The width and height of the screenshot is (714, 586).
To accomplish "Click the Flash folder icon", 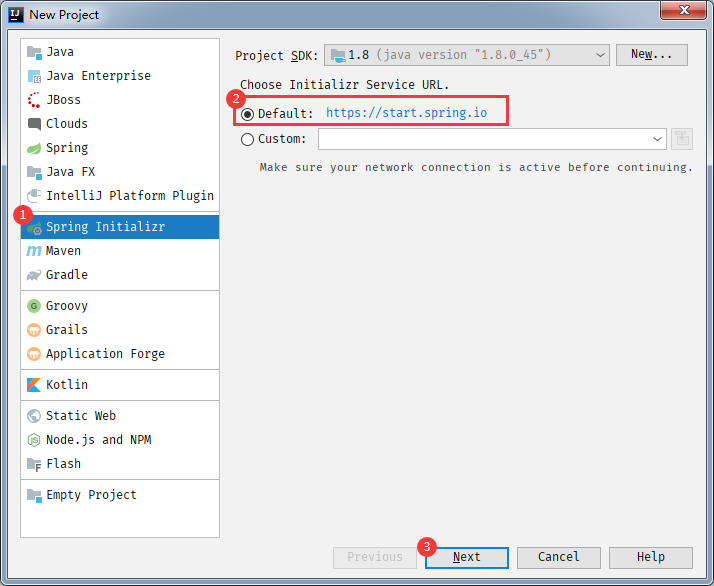I will pyautogui.click(x=34, y=464).
